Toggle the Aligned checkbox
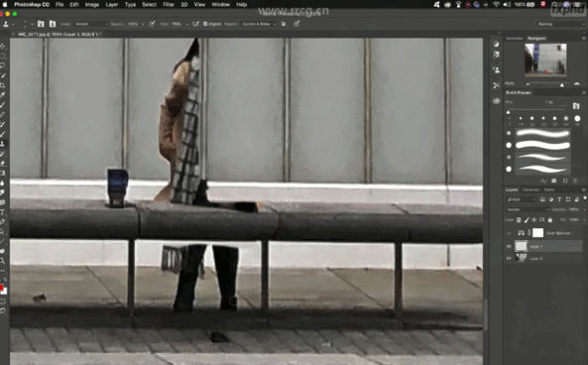The width and height of the screenshot is (588, 365). pos(205,24)
